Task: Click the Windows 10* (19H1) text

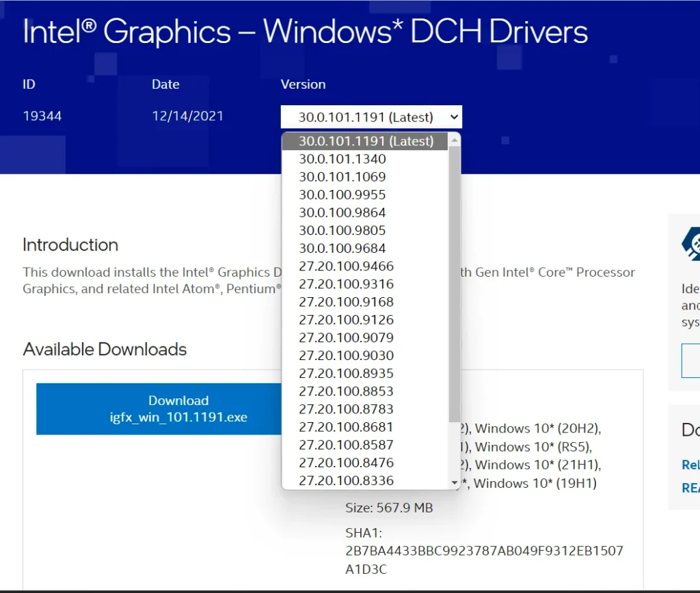Action: click(x=535, y=483)
